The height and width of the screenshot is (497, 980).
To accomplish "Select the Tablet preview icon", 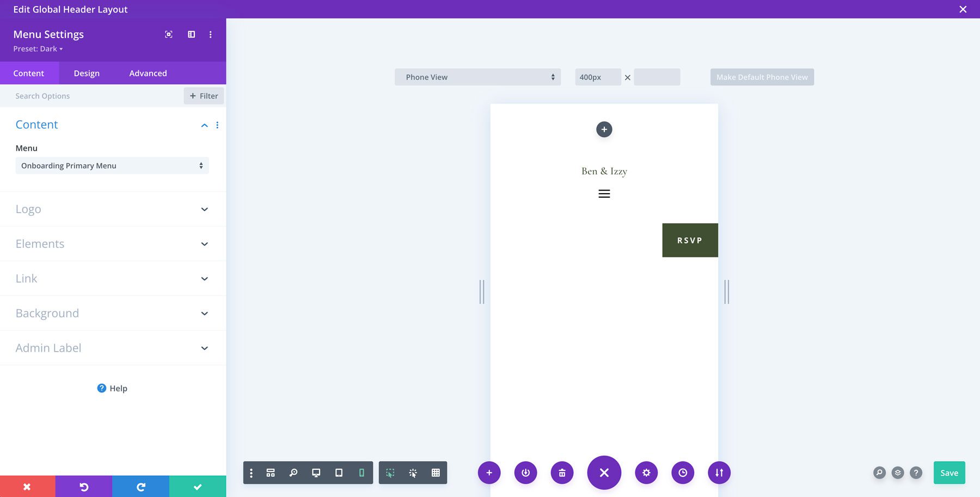I will pos(339,473).
